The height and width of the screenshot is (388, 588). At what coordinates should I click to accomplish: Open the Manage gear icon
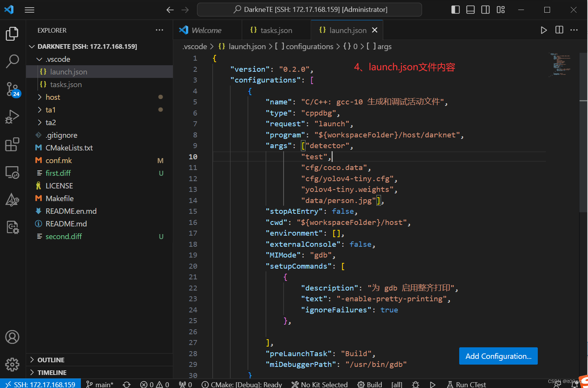[x=12, y=364]
